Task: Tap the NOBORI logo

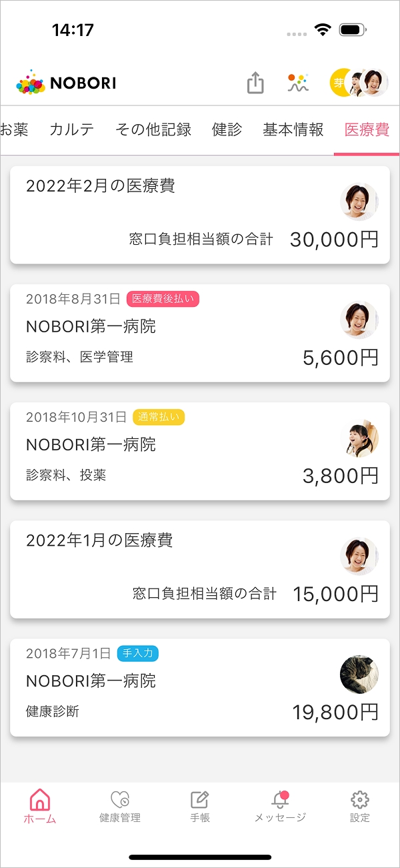Action: pos(66,83)
